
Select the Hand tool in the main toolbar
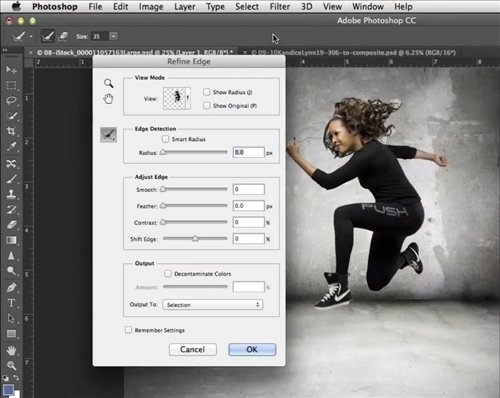(x=11, y=350)
